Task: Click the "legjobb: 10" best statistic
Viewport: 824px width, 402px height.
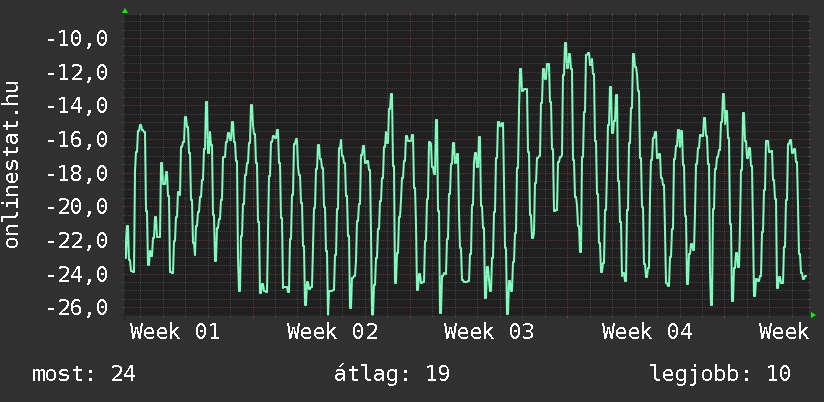Action: pos(720,374)
